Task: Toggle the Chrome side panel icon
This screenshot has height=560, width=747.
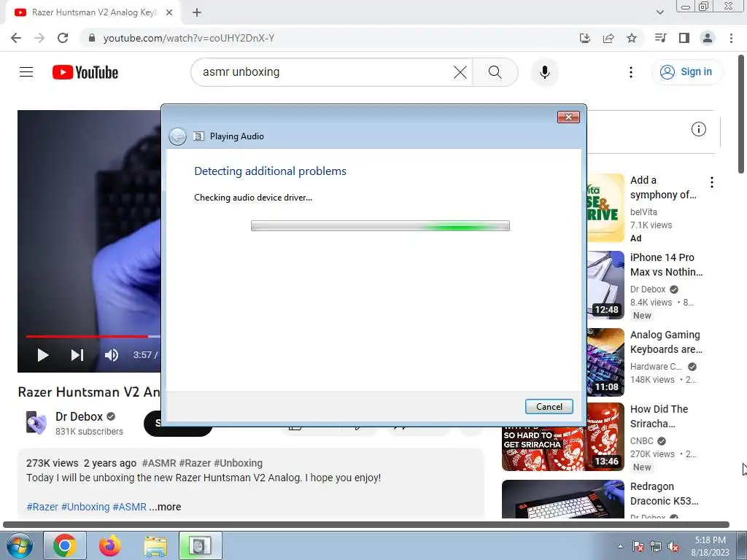Action: pyautogui.click(x=684, y=38)
